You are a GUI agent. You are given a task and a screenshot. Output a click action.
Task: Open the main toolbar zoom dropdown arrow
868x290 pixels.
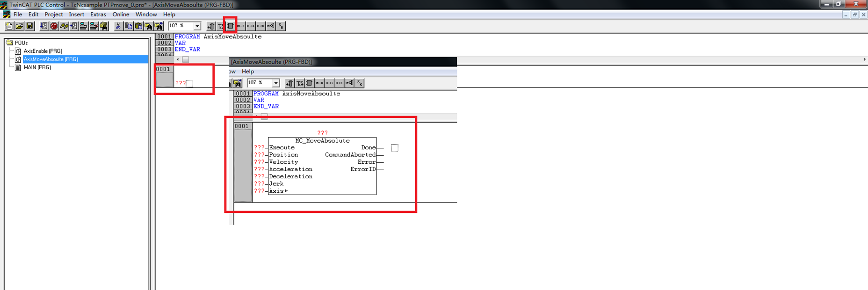(197, 26)
